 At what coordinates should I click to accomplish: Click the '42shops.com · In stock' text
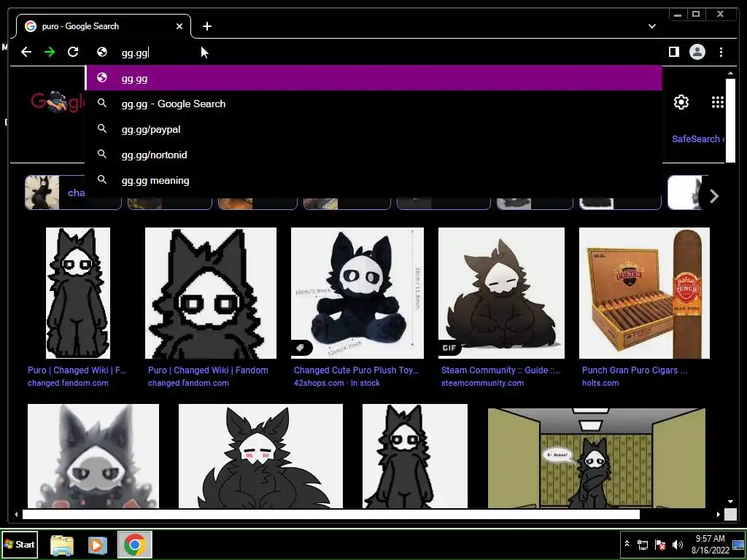[337, 383]
